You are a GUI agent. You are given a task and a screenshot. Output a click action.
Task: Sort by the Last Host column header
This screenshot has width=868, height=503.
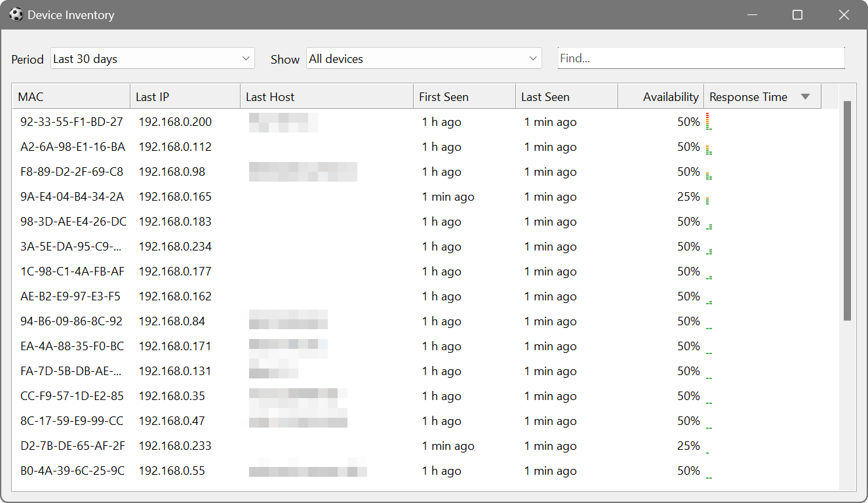(x=326, y=96)
